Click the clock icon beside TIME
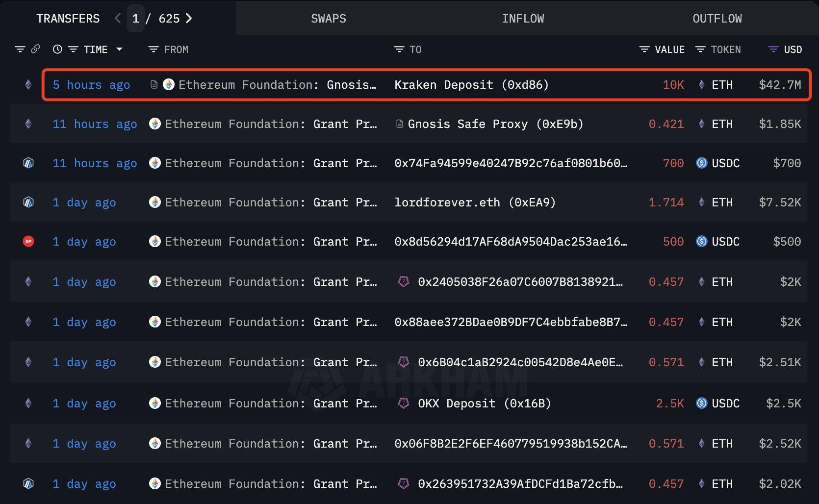Image resolution: width=819 pixels, height=504 pixels. 57,49
